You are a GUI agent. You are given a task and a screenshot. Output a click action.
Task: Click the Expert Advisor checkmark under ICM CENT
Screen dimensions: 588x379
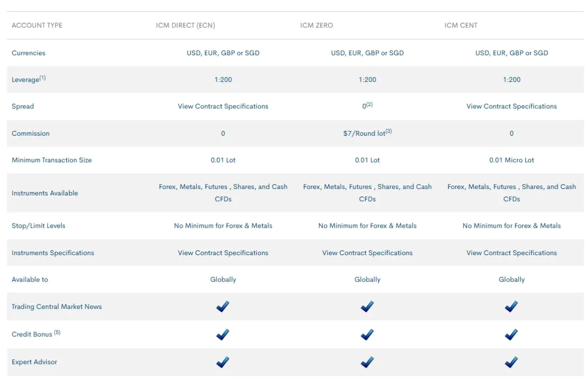[x=511, y=362]
